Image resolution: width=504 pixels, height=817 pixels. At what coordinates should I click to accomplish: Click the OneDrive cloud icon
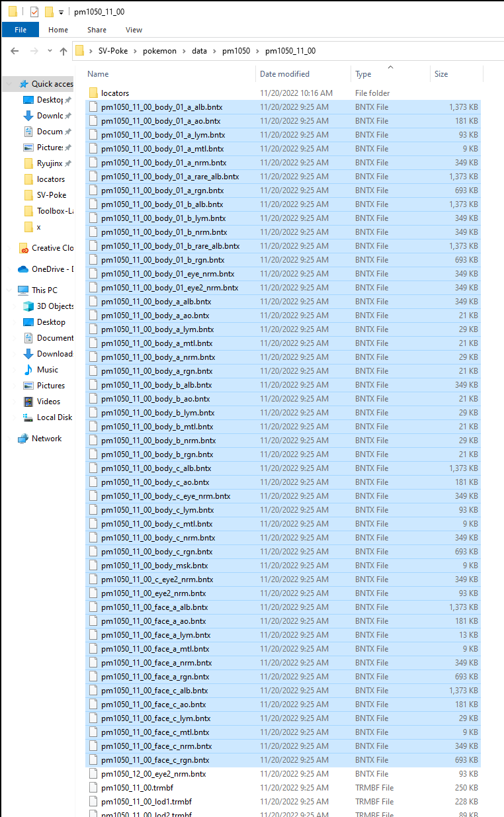tap(23, 269)
